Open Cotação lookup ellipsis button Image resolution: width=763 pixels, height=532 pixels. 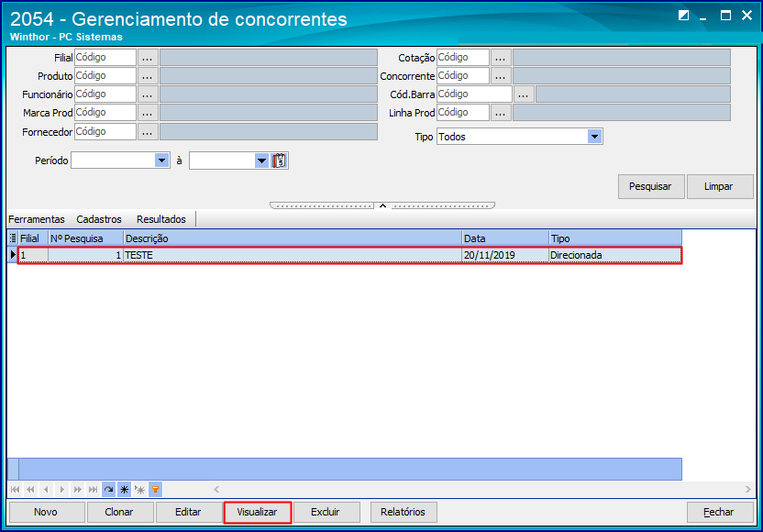500,58
